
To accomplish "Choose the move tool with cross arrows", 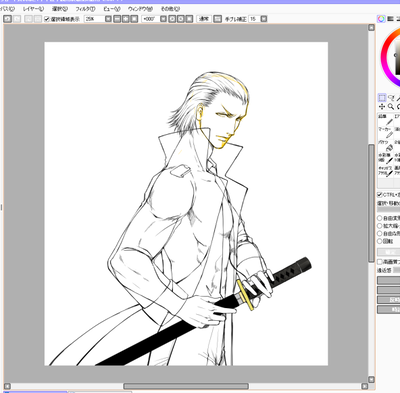I will click(382, 107).
